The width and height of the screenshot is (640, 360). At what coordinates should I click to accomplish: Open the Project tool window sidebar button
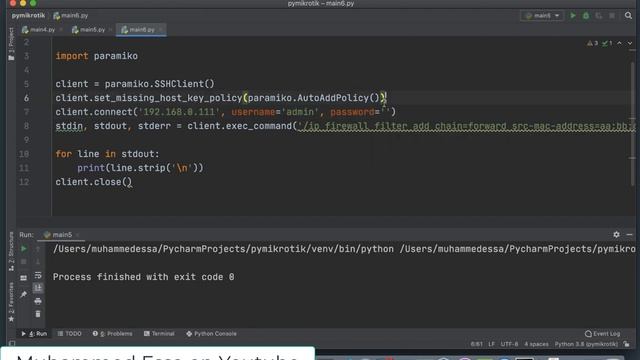coord(11,44)
